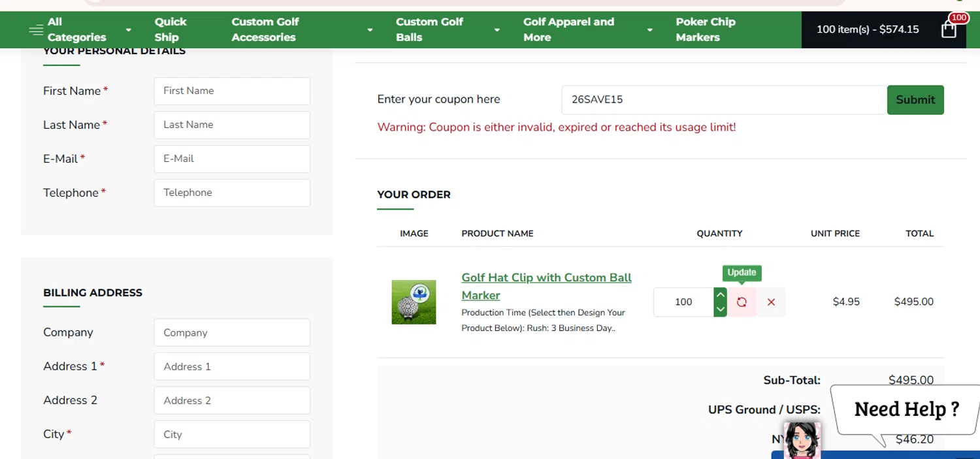This screenshot has height=459, width=980.
Task: Open the Need Help chat avatar
Action: (802, 439)
